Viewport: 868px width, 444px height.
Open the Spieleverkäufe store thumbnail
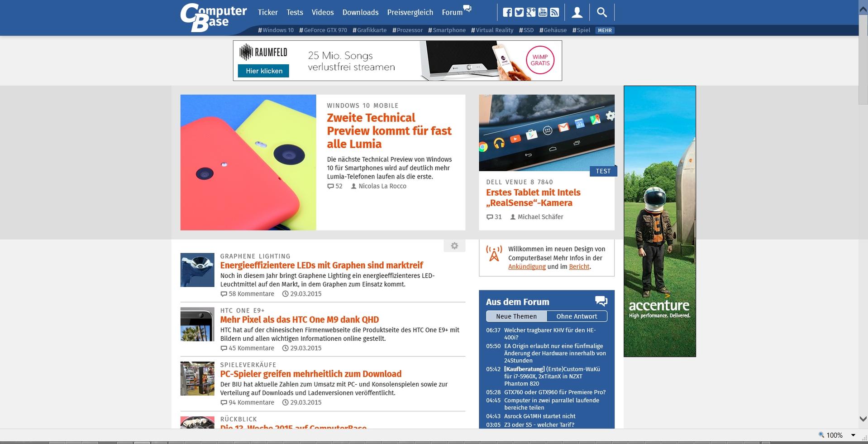(197, 379)
